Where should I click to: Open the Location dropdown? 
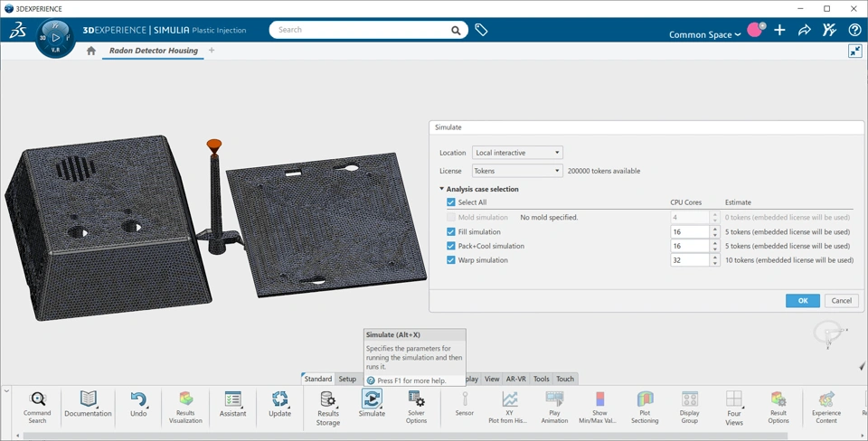tap(517, 153)
